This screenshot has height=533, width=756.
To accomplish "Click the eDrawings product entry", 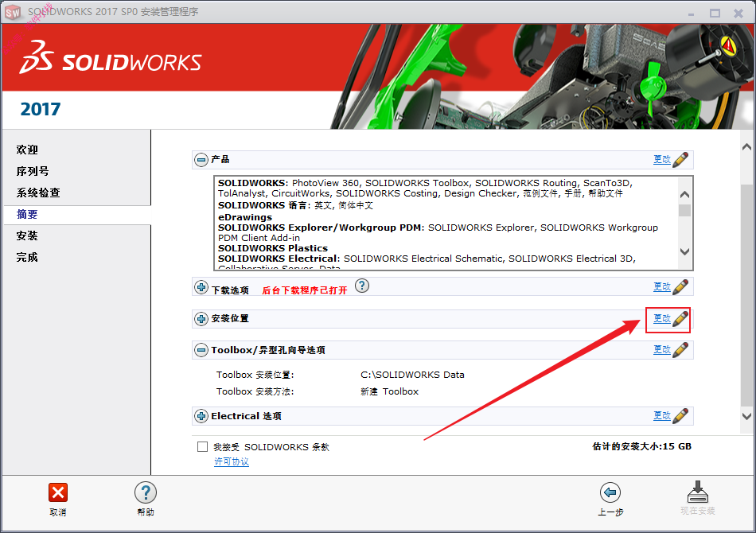I will pos(245,217).
